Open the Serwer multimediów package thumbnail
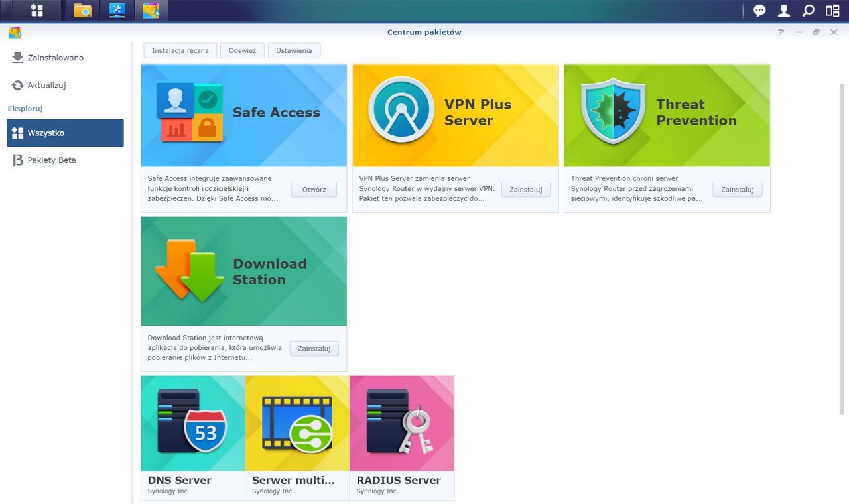 coord(297,423)
